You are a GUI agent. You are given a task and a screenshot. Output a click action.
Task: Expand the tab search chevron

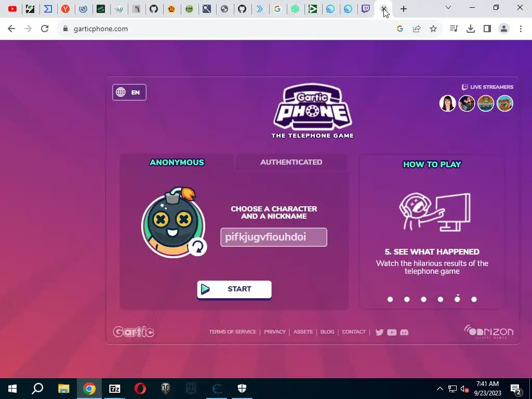pyautogui.click(x=448, y=7)
